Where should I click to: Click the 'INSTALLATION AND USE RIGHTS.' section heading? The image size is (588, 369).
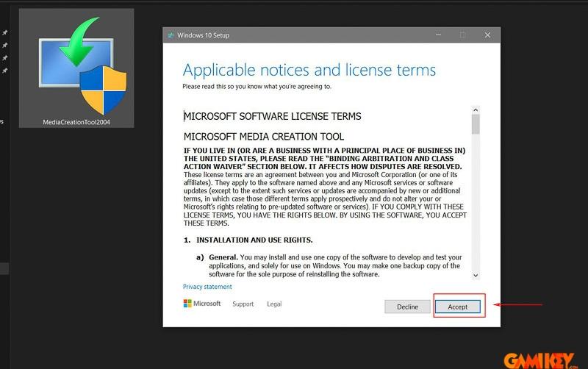click(254, 240)
